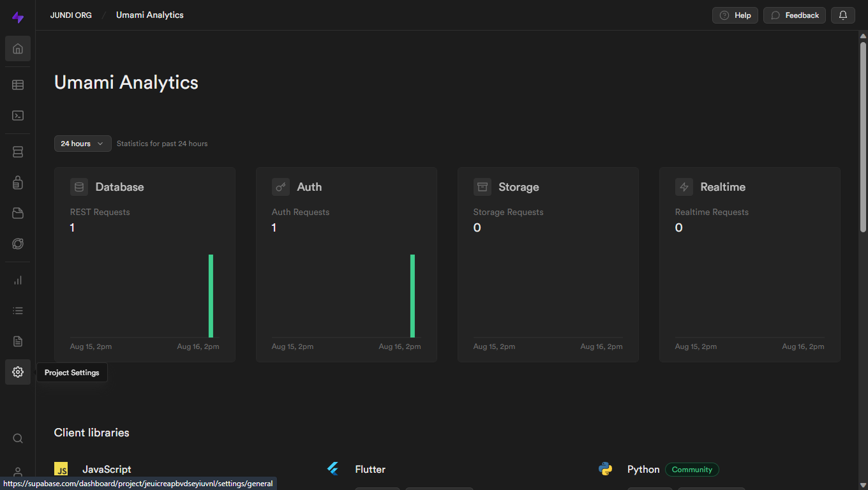This screenshot has width=868, height=490.
Task: Click the "Statistics for past 24 hours" text
Action: click(162, 144)
